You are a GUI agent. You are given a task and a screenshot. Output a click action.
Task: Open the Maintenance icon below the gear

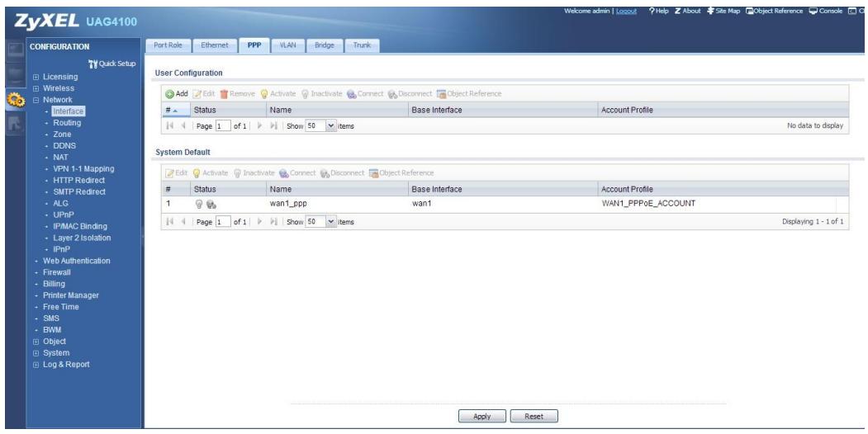(x=15, y=125)
